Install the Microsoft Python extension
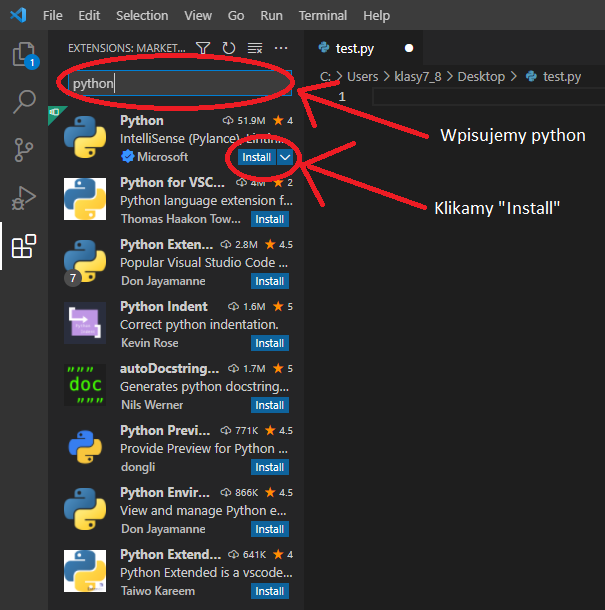 tap(257, 157)
